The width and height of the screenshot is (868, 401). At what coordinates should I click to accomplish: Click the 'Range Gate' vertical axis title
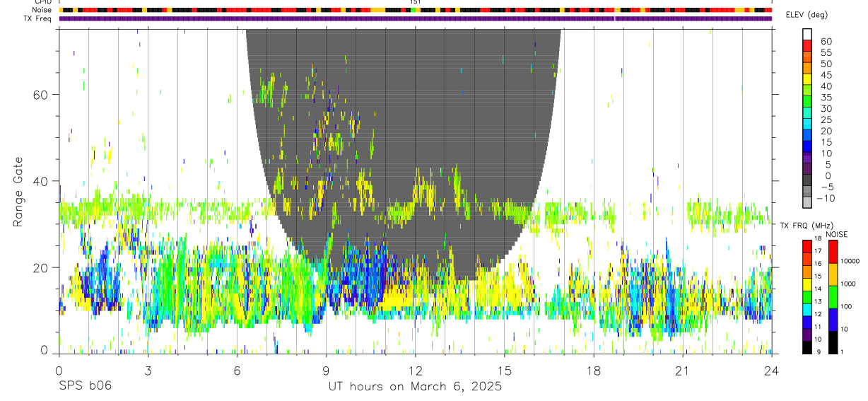point(20,191)
